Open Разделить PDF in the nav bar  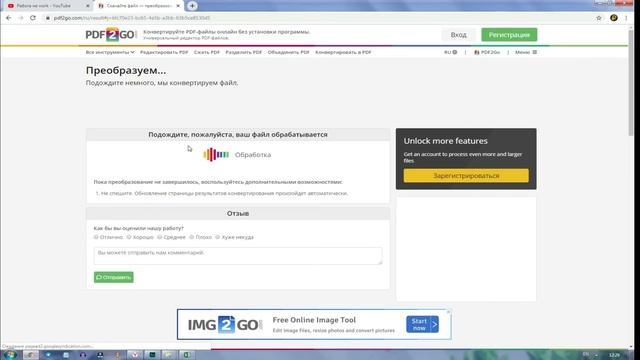(x=244, y=52)
